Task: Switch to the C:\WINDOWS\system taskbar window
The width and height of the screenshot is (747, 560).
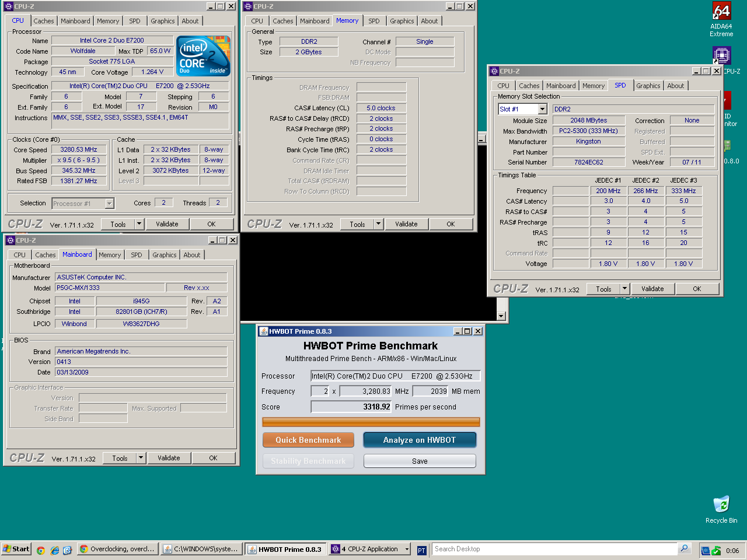Action: click(x=201, y=549)
